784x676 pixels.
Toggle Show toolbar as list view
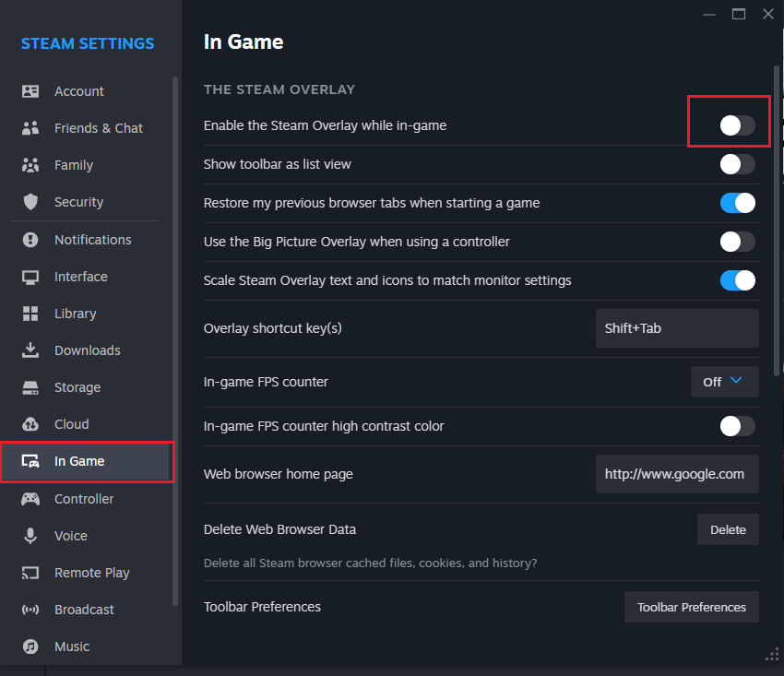click(x=737, y=164)
